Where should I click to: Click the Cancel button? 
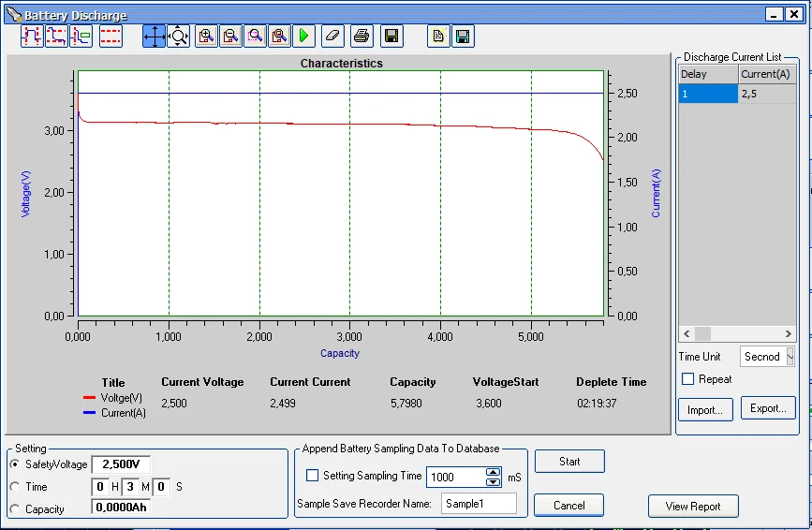568,505
